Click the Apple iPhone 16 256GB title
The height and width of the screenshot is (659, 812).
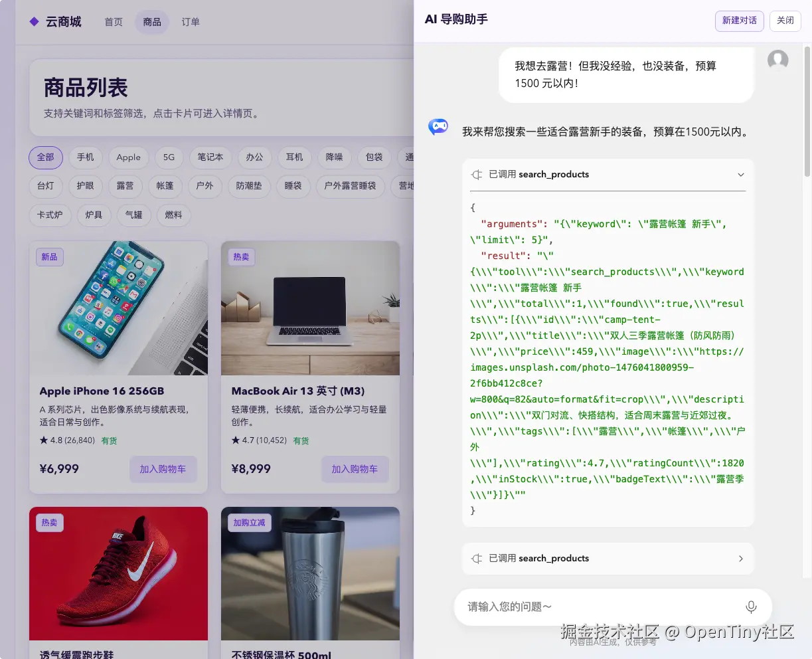coord(102,391)
